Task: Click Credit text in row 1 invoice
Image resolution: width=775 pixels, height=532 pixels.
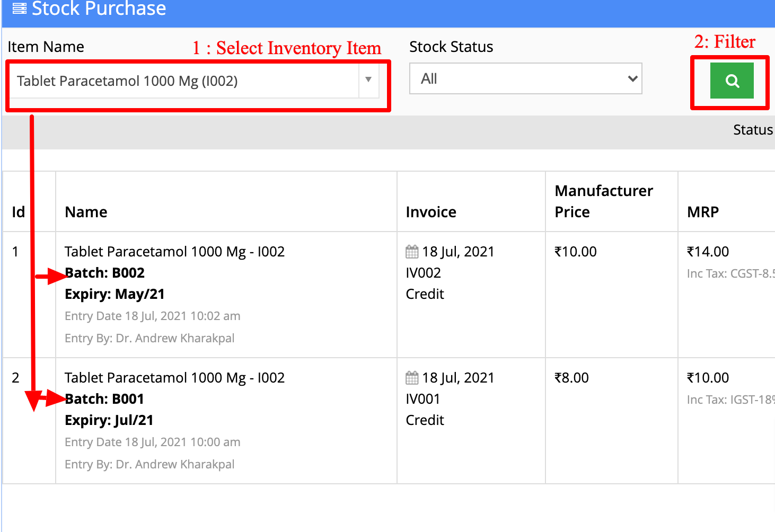Action: (425, 294)
